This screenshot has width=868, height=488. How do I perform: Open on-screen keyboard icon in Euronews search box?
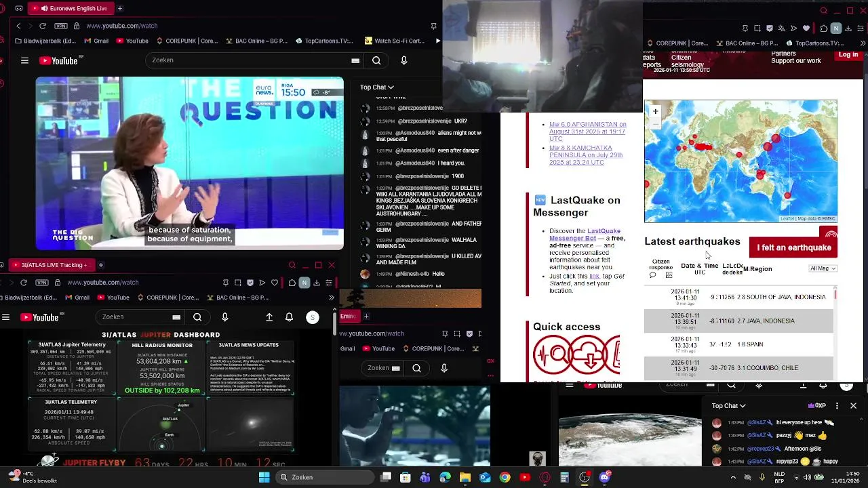[x=355, y=60]
